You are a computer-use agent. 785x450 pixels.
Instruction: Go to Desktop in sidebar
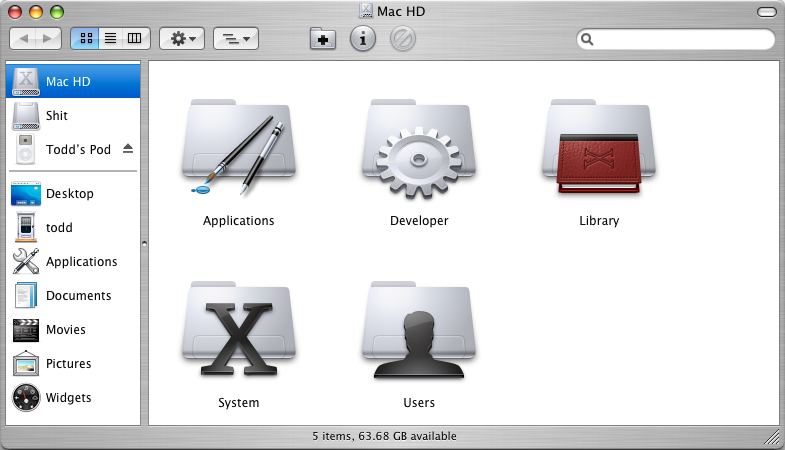(73, 194)
